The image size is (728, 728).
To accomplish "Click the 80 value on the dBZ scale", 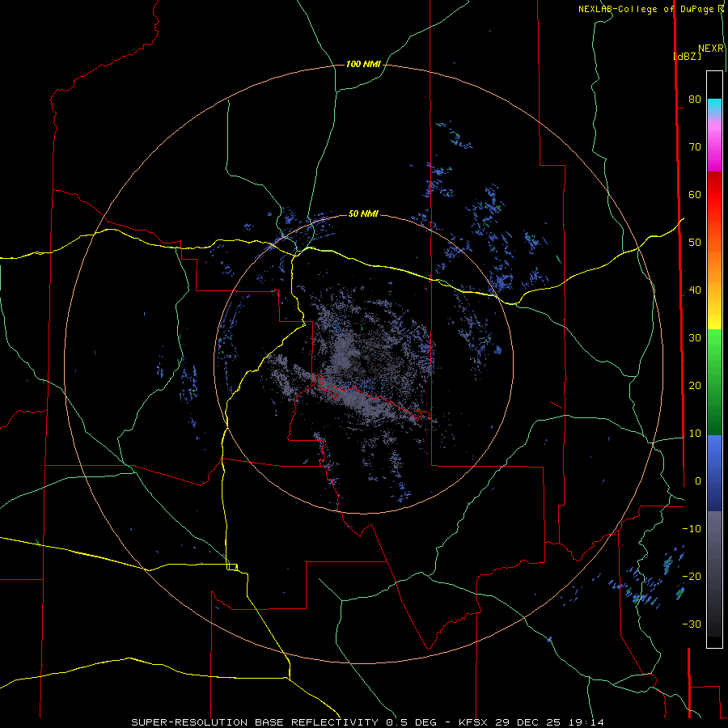I will [695, 99].
